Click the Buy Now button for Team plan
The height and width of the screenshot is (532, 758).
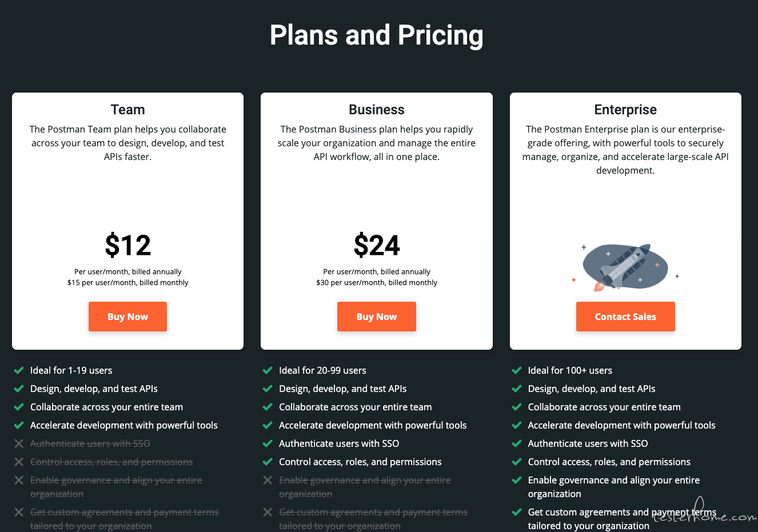click(x=127, y=317)
